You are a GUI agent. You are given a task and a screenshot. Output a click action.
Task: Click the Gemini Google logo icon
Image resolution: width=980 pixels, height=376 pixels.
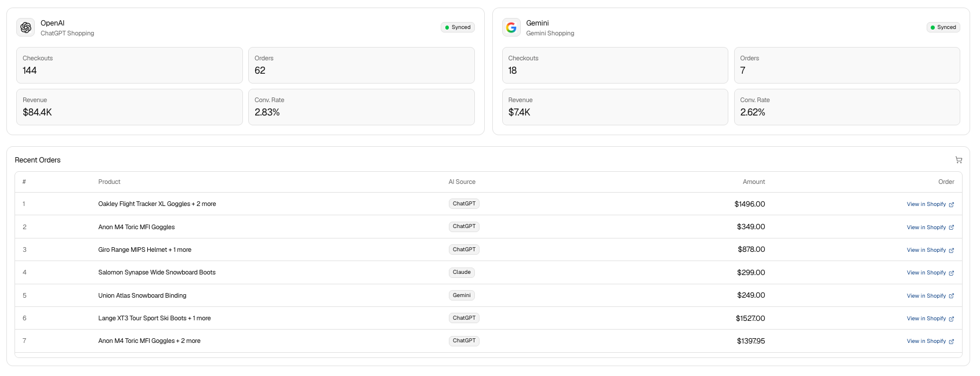pos(511,27)
